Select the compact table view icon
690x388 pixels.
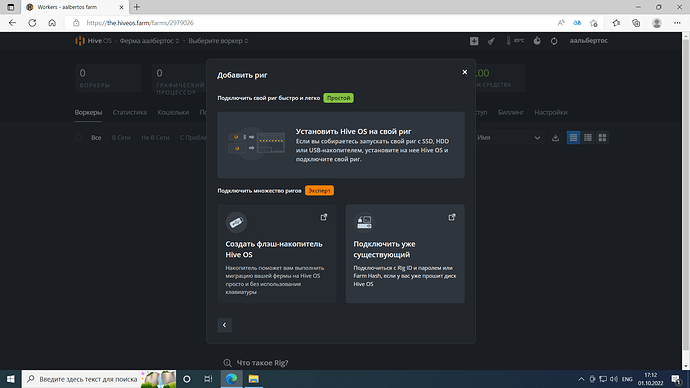[587, 138]
